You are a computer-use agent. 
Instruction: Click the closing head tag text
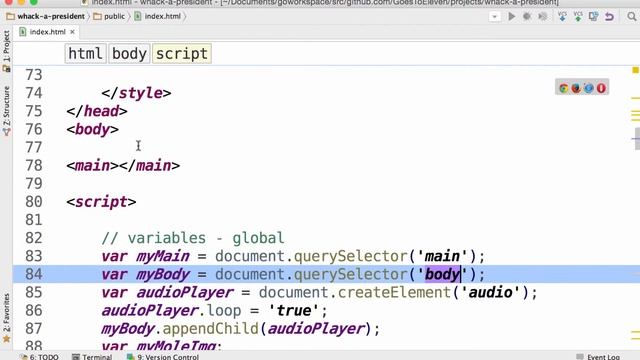tap(97, 111)
